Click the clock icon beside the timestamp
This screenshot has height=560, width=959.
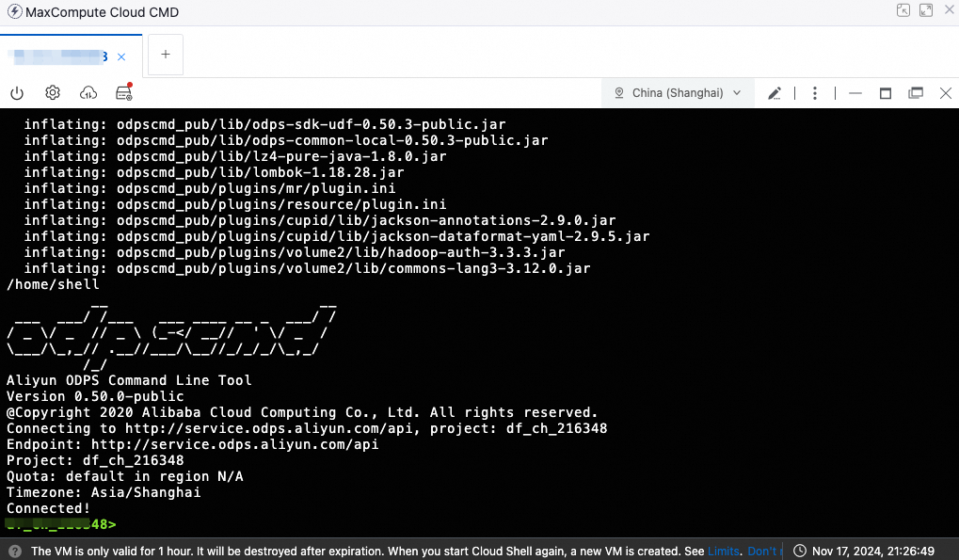799,551
